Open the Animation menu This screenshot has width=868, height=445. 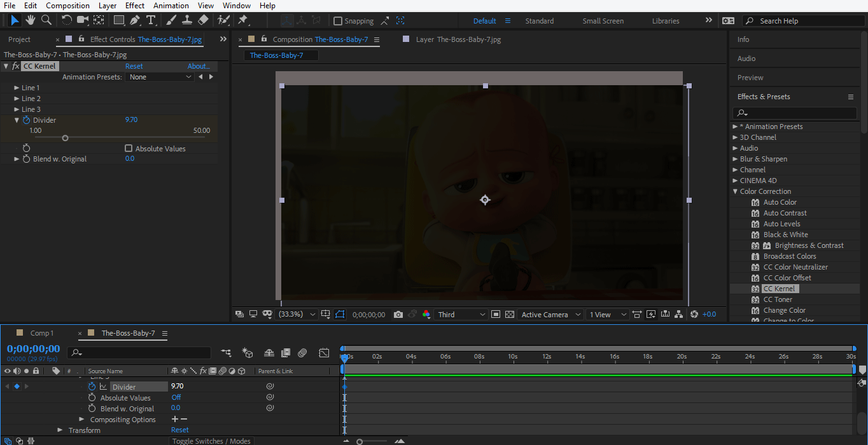171,5
